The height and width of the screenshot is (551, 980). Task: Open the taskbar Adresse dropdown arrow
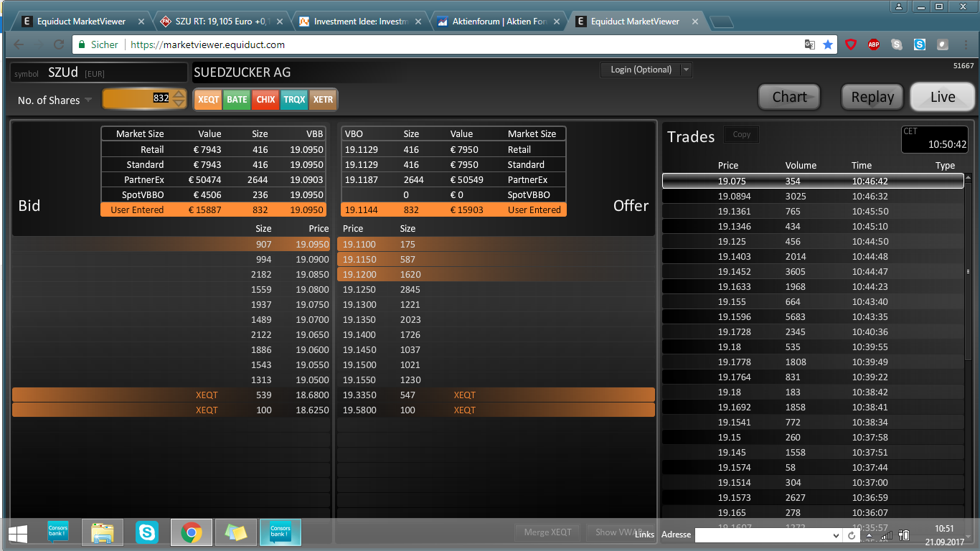click(836, 535)
